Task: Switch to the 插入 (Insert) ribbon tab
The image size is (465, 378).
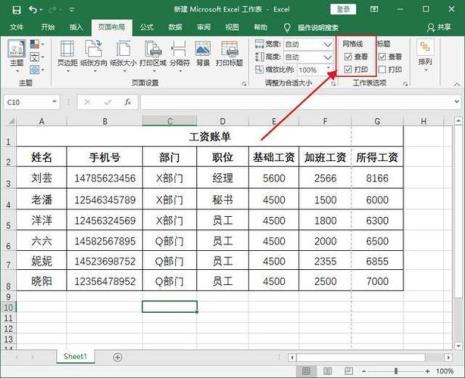Action: click(x=76, y=27)
